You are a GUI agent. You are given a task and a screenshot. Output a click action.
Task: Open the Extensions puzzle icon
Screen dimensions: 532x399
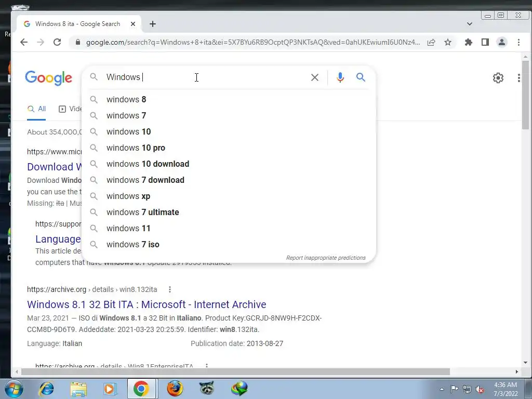tap(469, 42)
